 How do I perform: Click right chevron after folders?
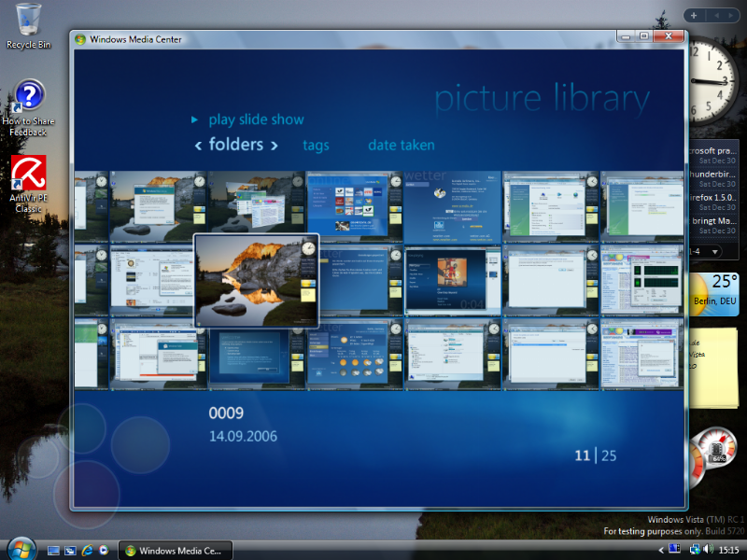(275, 146)
